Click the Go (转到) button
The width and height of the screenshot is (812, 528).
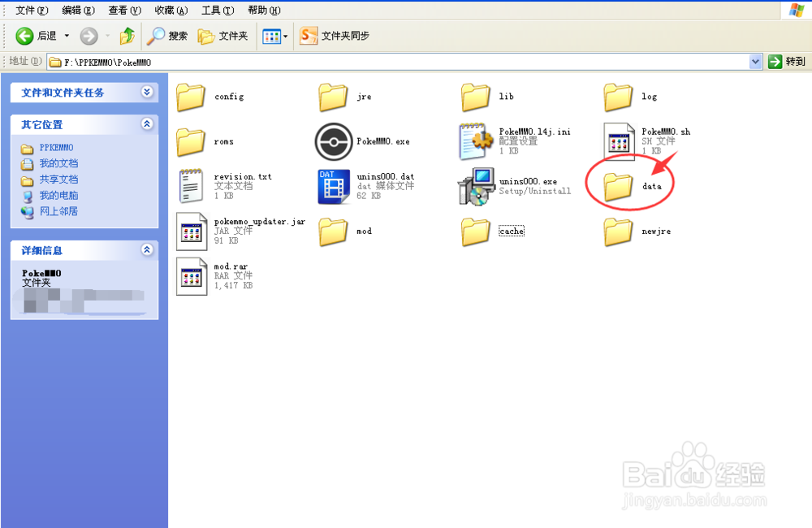pyautogui.click(x=787, y=62)
